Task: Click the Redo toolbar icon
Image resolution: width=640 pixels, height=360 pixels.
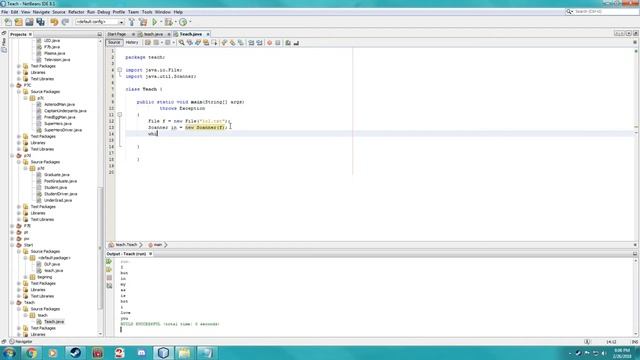Action: coord(65,22)
